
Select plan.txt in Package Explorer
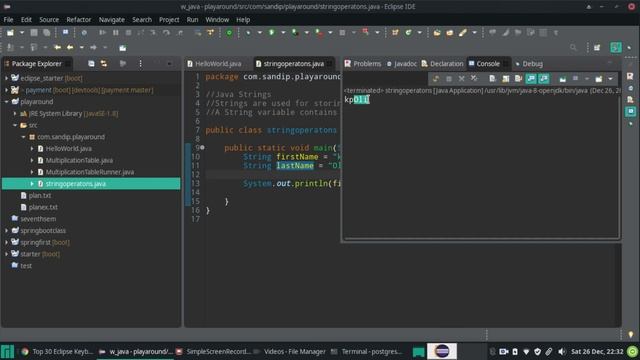click(40, 196)
